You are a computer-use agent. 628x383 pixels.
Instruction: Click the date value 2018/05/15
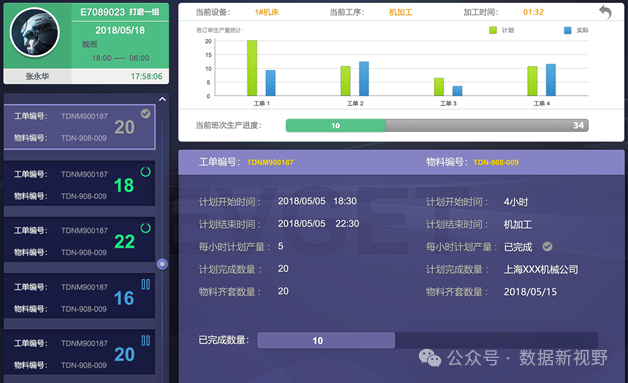click(530, 292)
